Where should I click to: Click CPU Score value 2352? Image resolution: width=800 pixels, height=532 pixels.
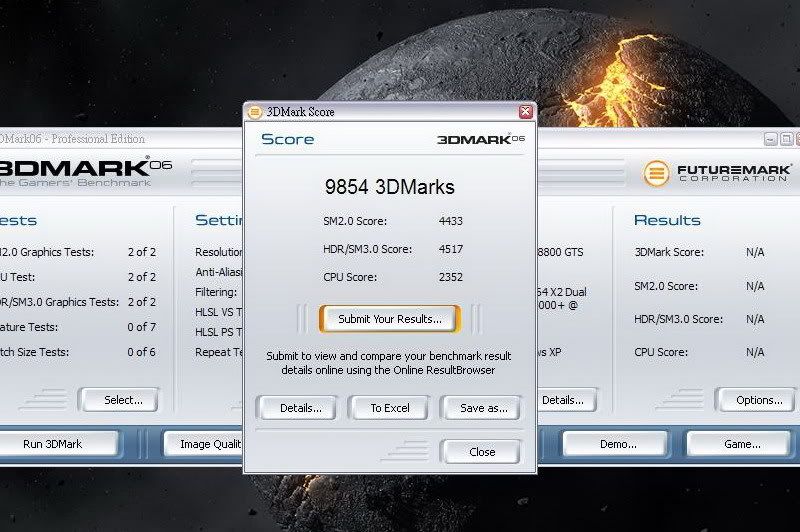[x=451, y=277]
